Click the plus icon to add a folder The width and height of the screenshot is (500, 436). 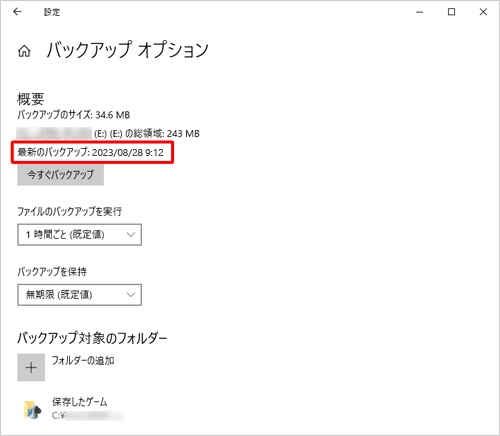pos(31,367)
